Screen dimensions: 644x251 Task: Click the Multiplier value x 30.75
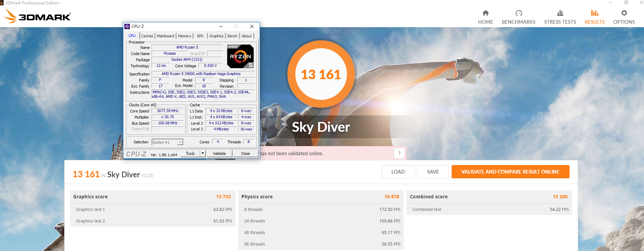168,117
